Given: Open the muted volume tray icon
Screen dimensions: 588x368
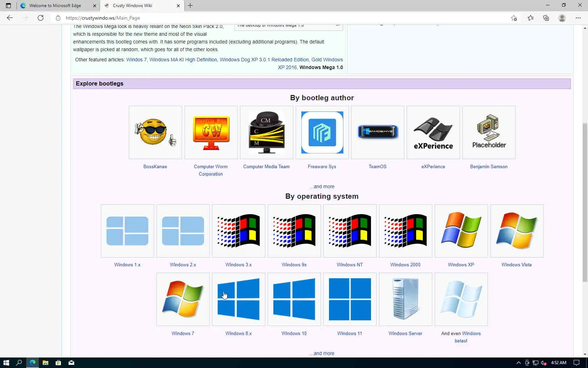Looking at the screenshot, I should tap(544, 363).
